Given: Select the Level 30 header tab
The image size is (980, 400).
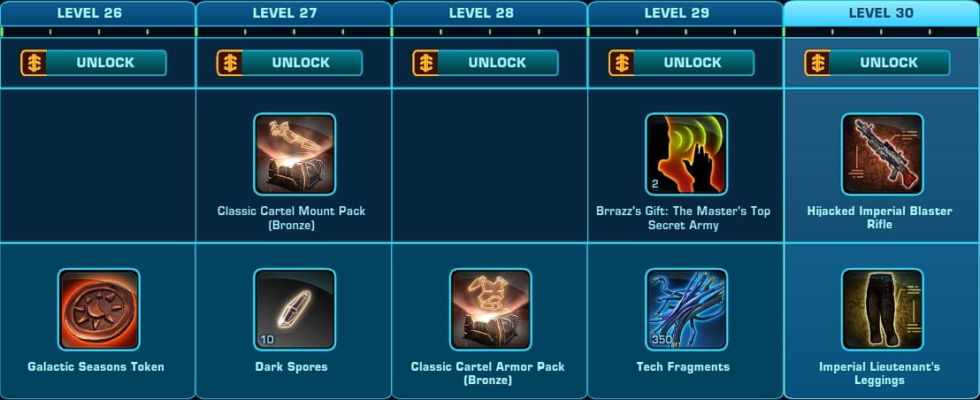Looking at the screenshot, I should tap(881, 13).
